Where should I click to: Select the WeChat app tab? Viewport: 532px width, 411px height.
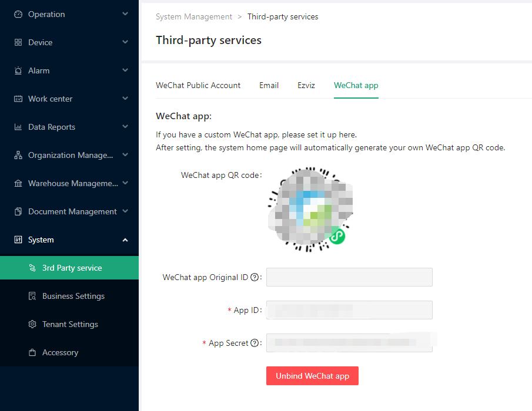click(356, 85)
